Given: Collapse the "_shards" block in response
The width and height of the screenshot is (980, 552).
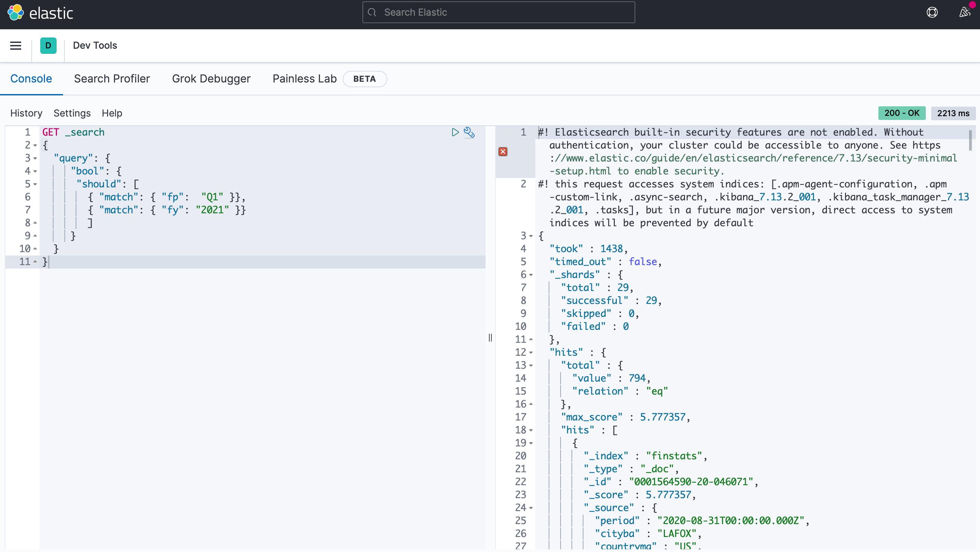Looking at the screenshot, I should [x=531, y=275].
